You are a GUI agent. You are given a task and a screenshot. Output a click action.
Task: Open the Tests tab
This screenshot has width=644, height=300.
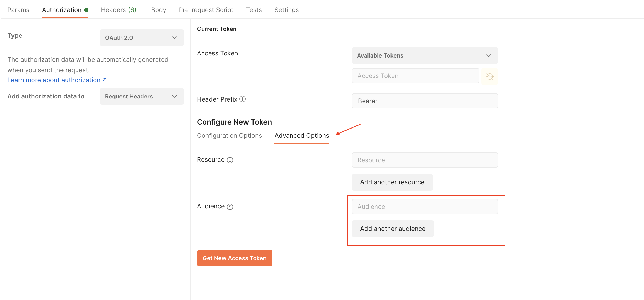pos(254,10)
